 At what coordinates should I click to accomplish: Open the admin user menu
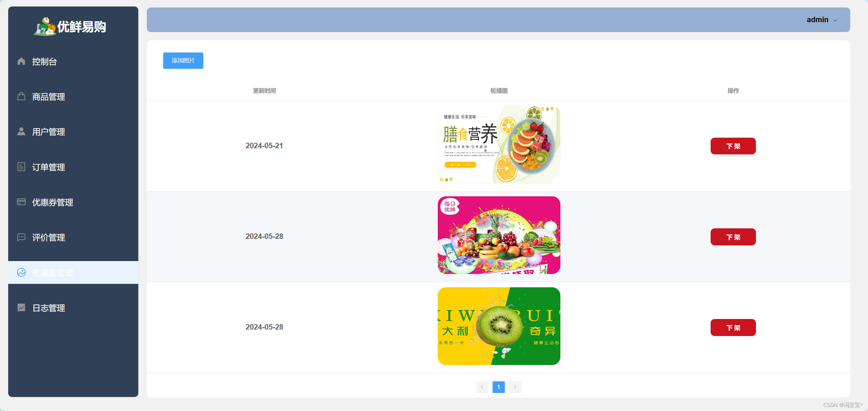817,20
